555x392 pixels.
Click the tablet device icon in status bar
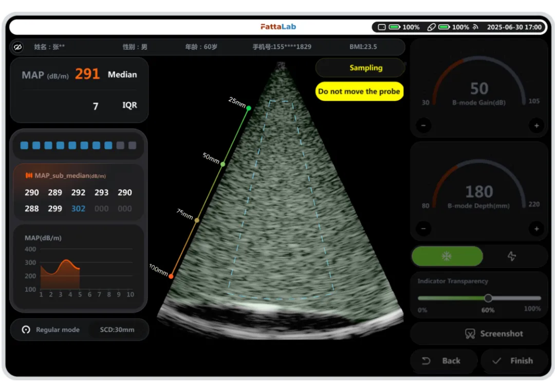point(381,27)
